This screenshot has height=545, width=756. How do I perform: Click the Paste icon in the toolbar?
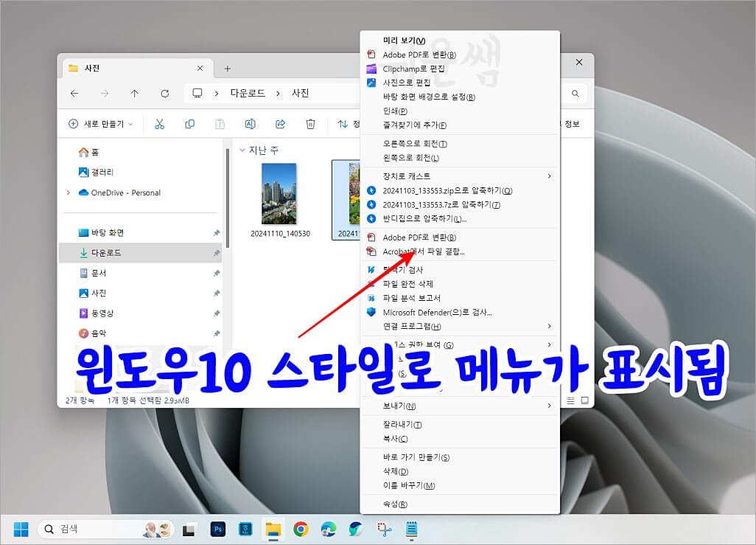(220, 123)
